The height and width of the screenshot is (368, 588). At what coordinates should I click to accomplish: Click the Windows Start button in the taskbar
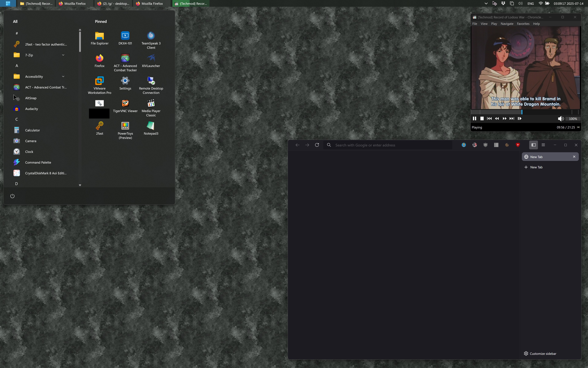click(x=8, y=3)
